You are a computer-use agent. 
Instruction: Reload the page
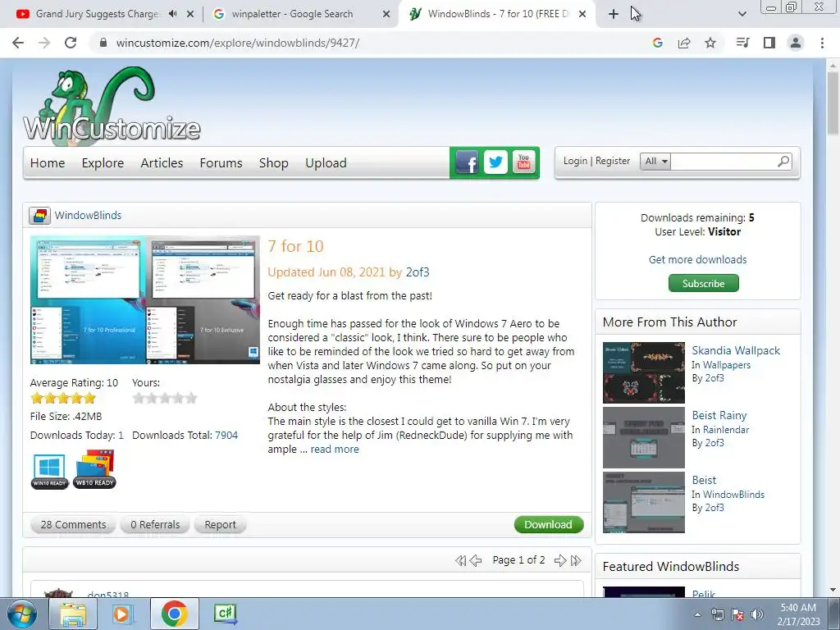click(71, 43)
